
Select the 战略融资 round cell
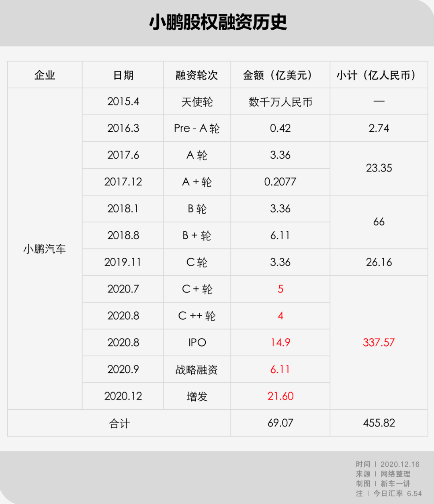point(197,369)
